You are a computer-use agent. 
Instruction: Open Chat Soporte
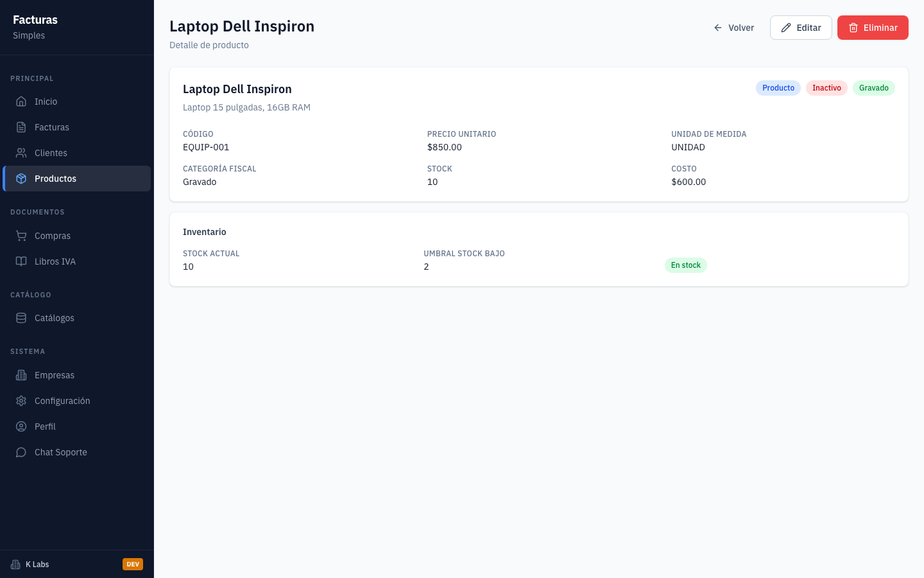[x=77, y=452]
